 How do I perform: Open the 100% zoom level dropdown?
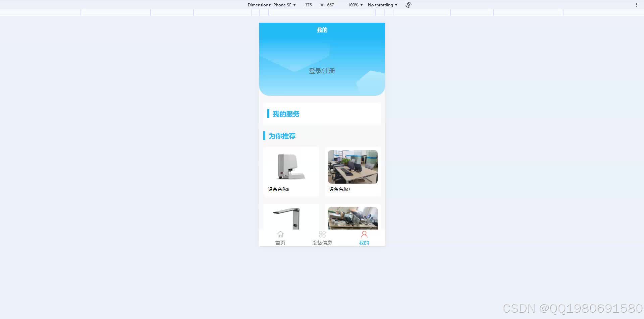[x=355, y=5]
